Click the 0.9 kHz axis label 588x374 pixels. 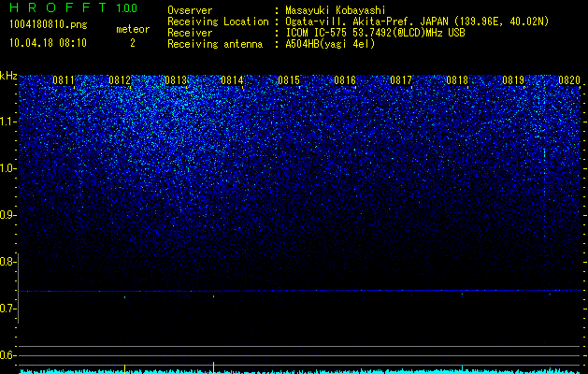point(7,215)
